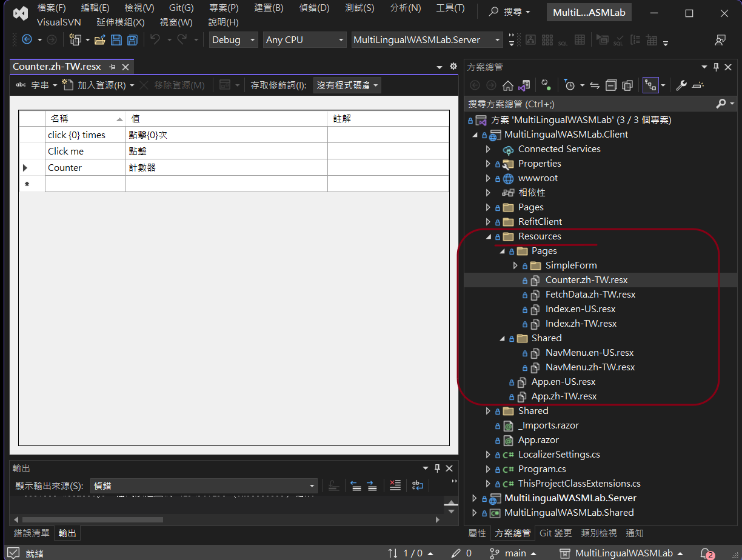Switch to the 錯誤清單 tab
This screenshot has height=560, width=742.
(32, 533)
